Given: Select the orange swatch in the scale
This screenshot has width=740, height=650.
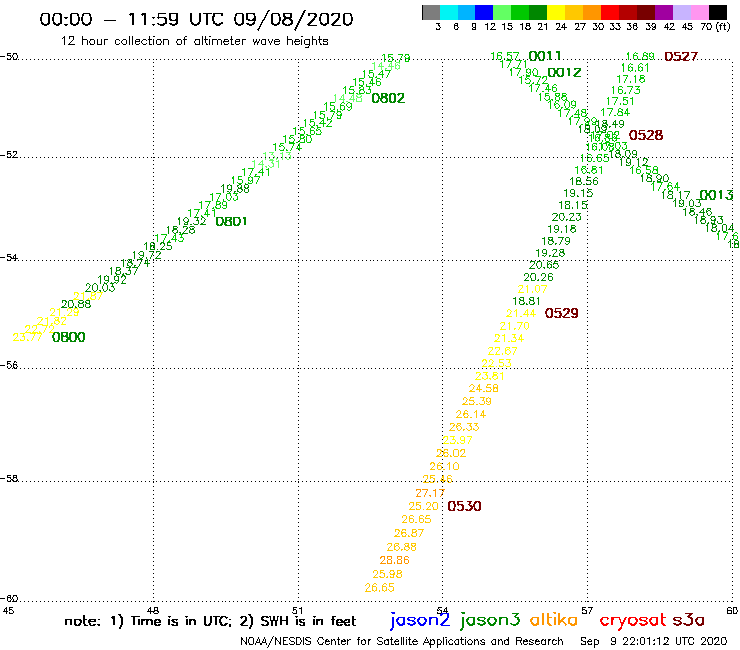Looking at the screenshot, I should (x=592, y=12).
